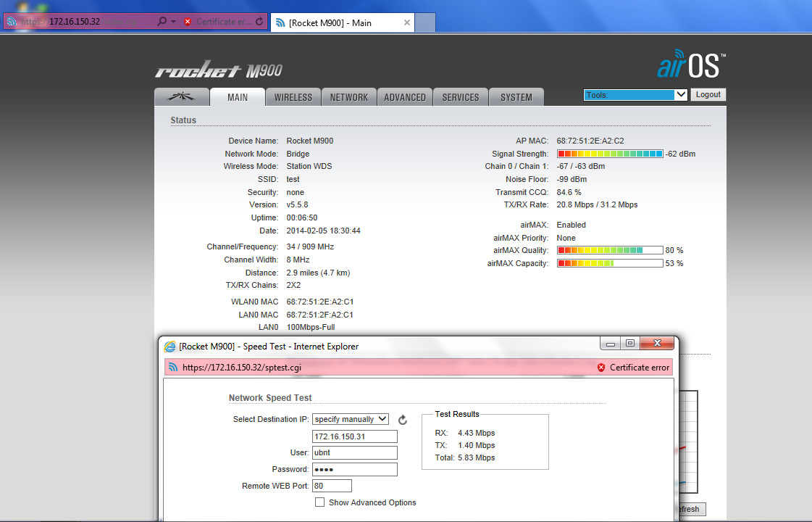Viewport: 812px width, 522px height.
Task: Click the browser address bar refresh icon
Action: pyautogui.click(x=259, y=22)
